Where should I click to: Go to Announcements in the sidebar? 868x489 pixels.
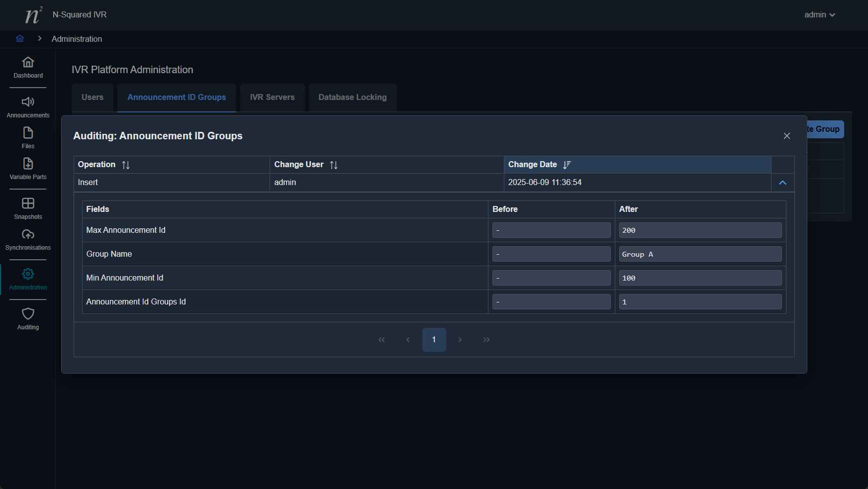(28, 102)
